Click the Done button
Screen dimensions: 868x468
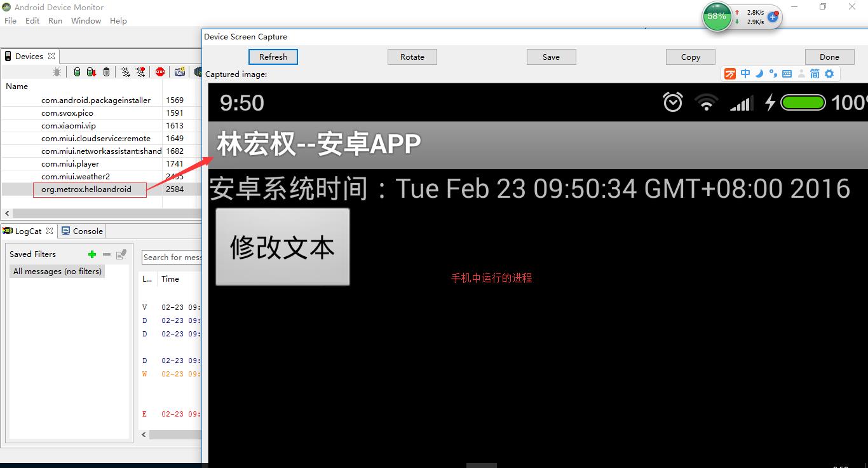point(829,57)
